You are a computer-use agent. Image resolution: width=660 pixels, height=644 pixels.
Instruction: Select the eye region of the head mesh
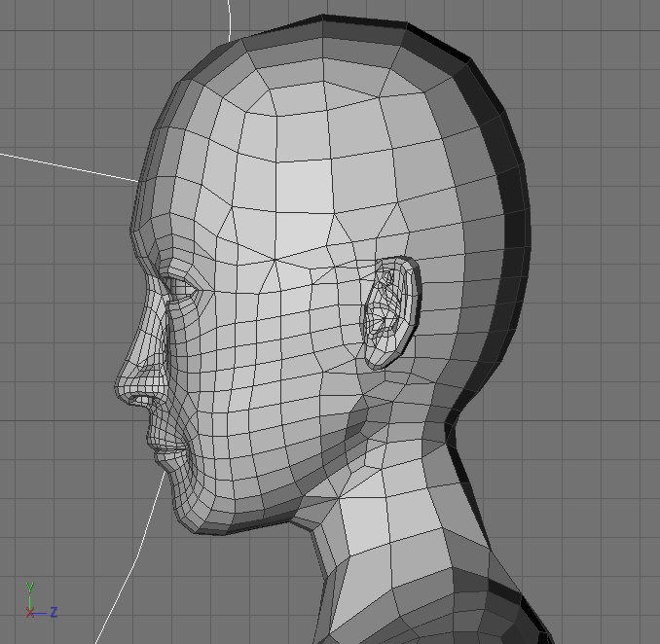[180, 289]
